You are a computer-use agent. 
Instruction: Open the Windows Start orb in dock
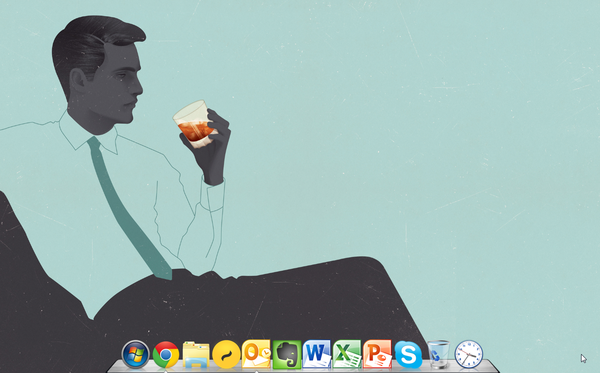pos(135,354)
